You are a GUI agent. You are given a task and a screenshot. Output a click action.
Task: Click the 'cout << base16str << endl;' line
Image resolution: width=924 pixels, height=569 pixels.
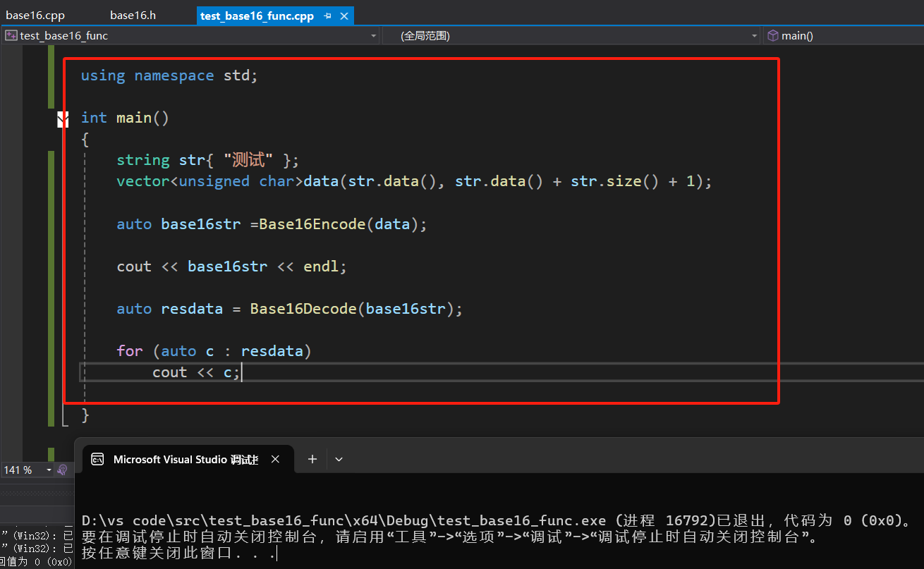pyautogui.click(x=232, y=267)
